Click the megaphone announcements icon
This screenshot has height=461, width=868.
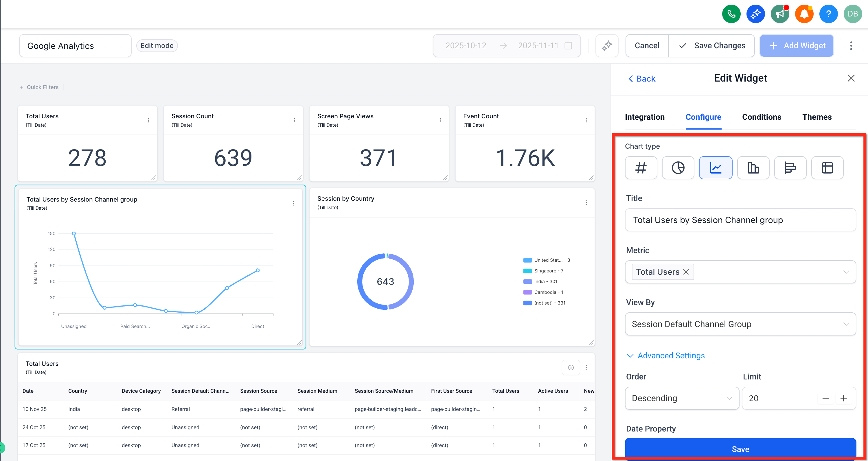(780, 14)
